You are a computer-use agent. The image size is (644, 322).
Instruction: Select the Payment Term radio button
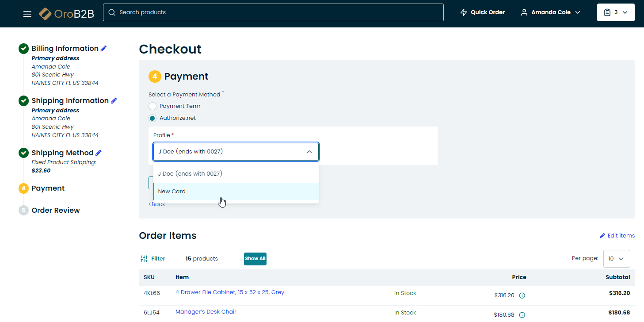pos(152,106)
